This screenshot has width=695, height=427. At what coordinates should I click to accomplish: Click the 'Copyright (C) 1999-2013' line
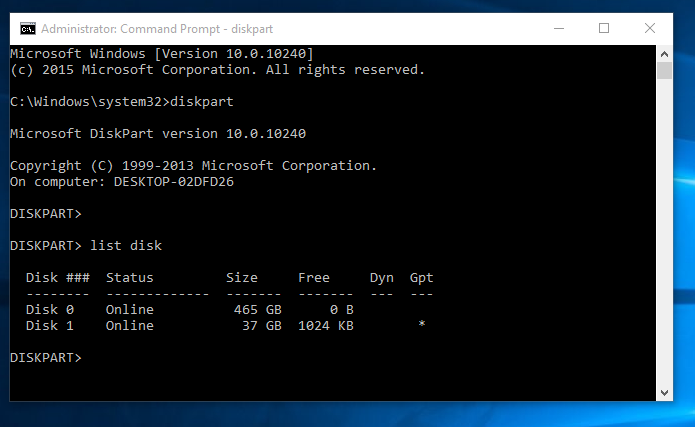tap(193, 166)
